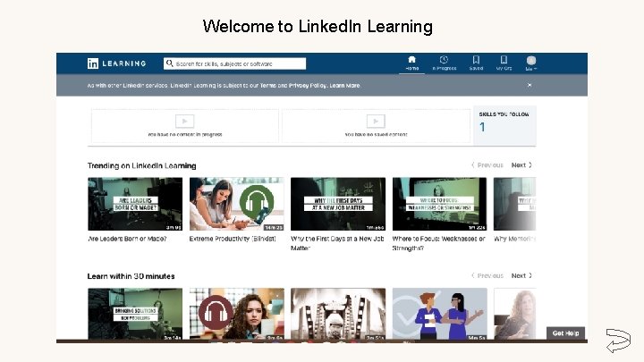Click the green headphones audio icon
Viewport: 644px width, 362px height.
(257, 201)
